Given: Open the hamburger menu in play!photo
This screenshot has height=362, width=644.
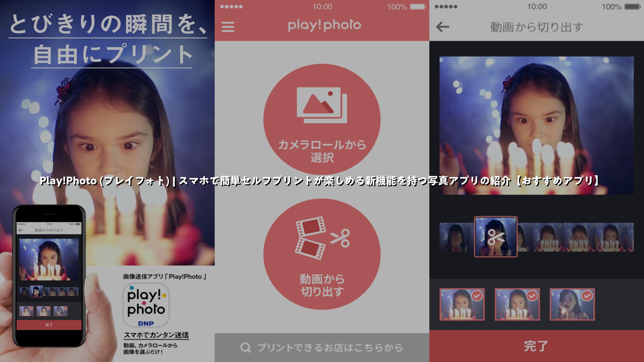Looking at the screenshot, I should tap(228, 27).
